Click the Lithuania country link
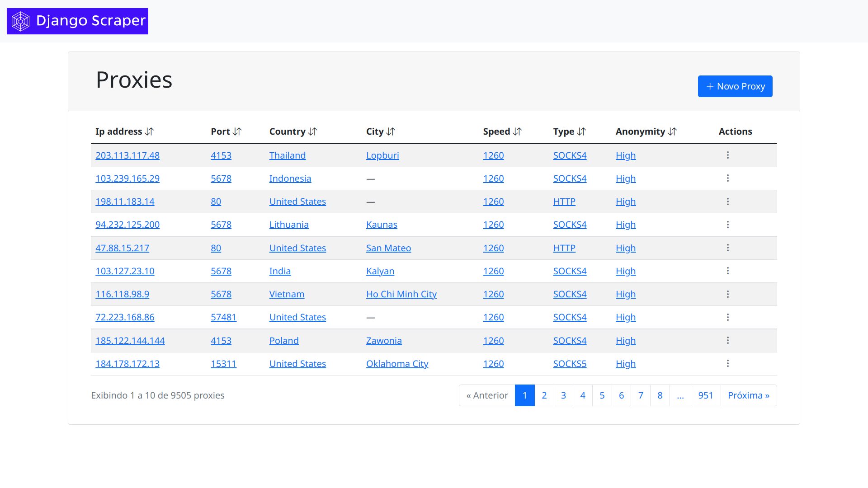The width and height of the screenshot is (868, 488). [x=289, y=225]
